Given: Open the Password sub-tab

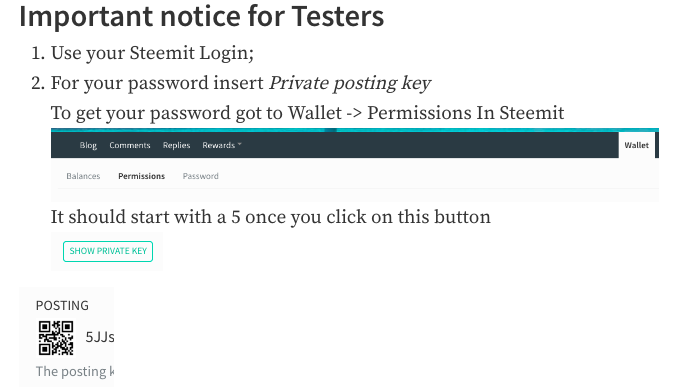Looking at the screenshot, I should (200, 176).
